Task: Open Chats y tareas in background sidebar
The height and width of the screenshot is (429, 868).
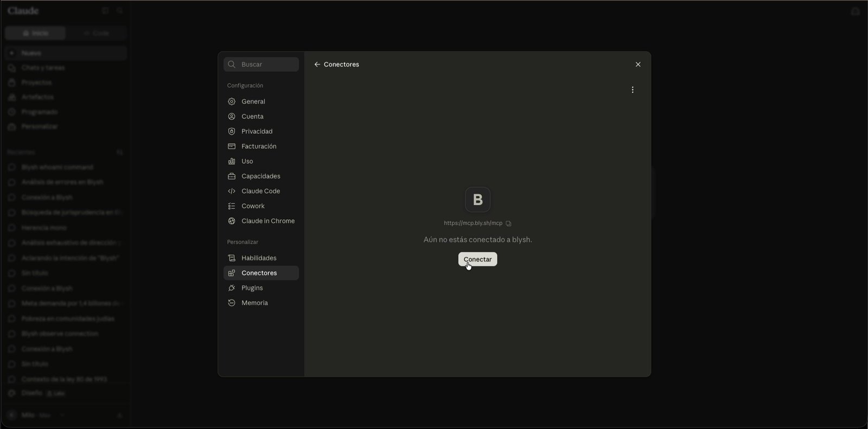Action: coord(66,68)
